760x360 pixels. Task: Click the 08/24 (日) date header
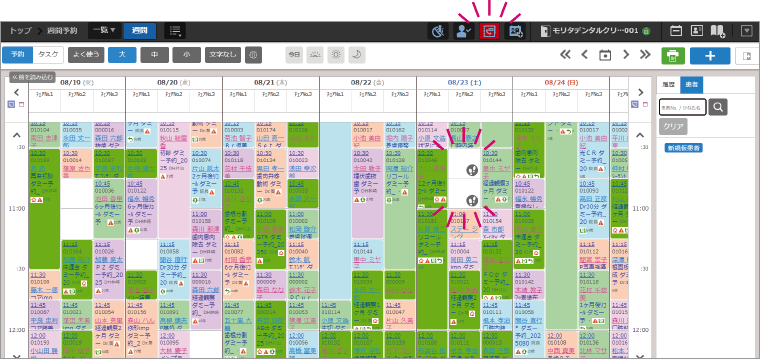pyautogui.click(x=561, y=83)
